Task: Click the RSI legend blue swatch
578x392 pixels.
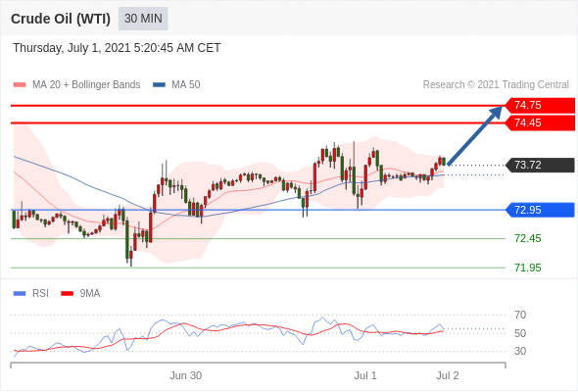Action: click(x=20, y=294)
